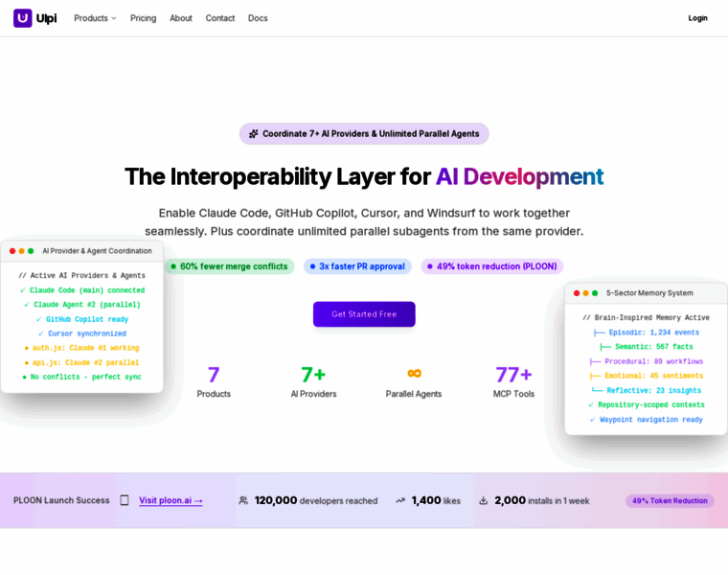Click yellow dot on AI Provider & Agent Coordination card
The height and width of the screenshot is (575, 728).
(x=21, y=251)
